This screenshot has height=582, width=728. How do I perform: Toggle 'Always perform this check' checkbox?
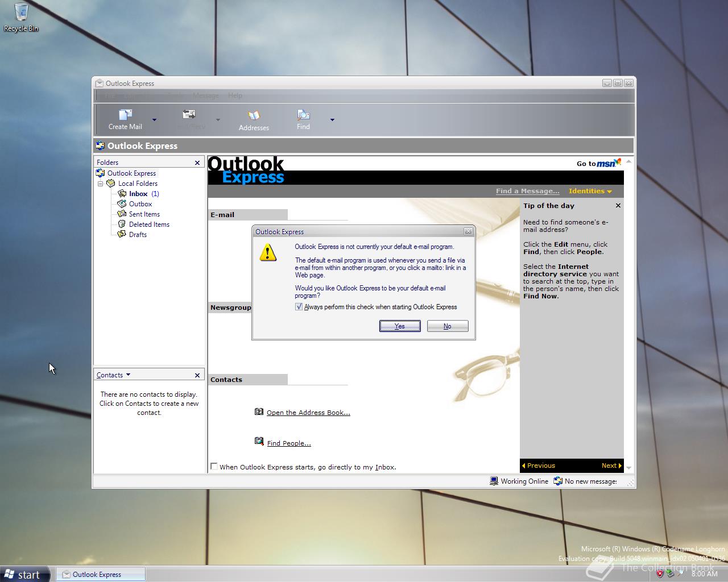299,306
